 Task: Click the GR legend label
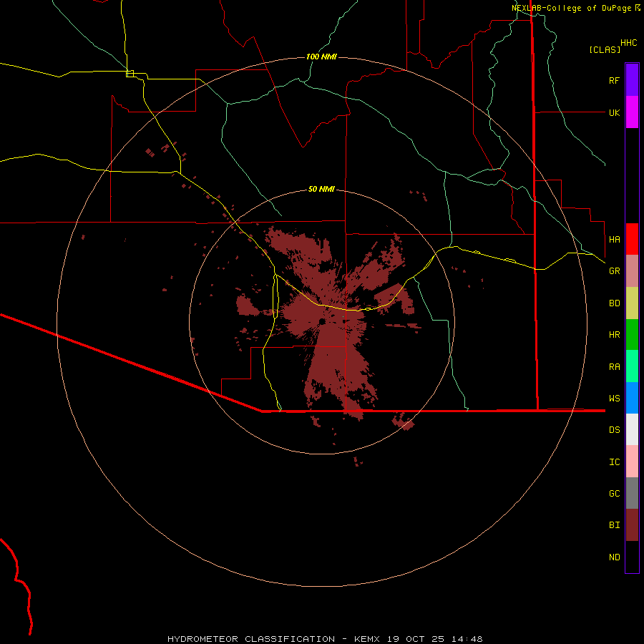click(x=614, y=271)
